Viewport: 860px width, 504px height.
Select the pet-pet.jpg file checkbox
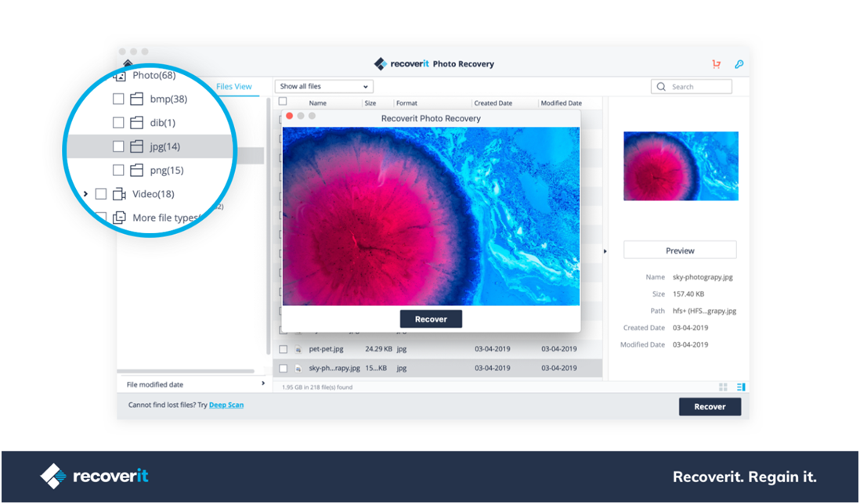pyautogui.click(x=284, y=349)
